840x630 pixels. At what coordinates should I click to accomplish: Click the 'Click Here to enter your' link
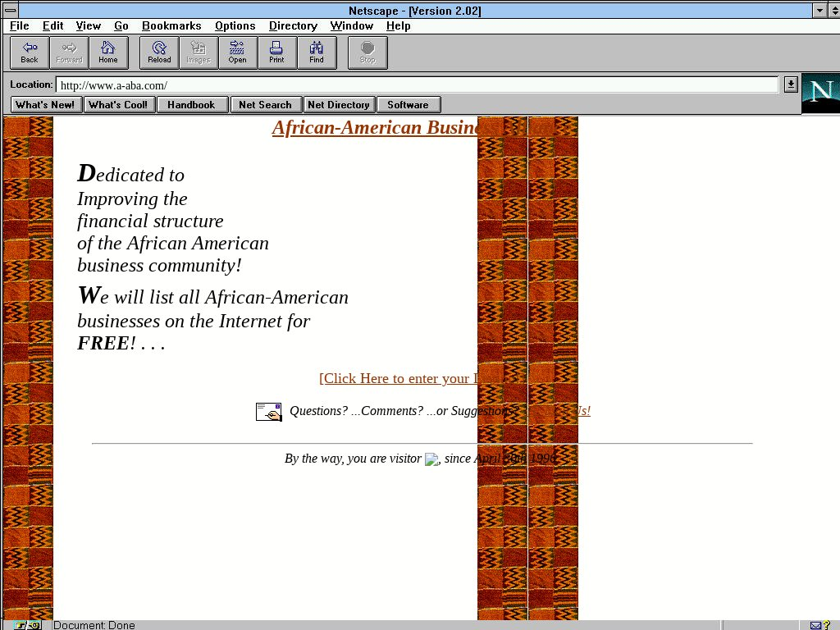pyautogui.click(x=397, y=378)
